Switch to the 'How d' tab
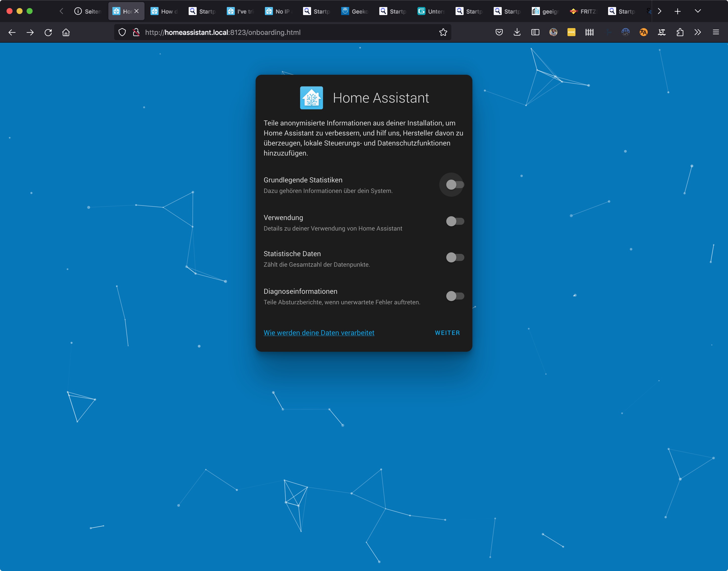 pyautogui.click(x=165, y=11)
